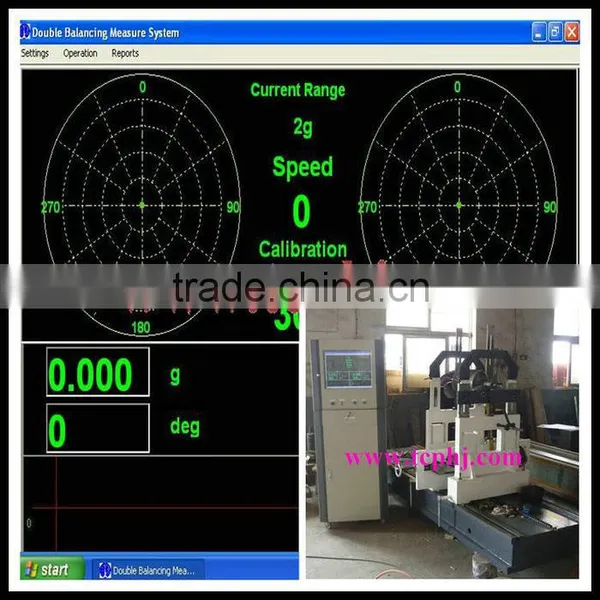Open the Settings menu
600x600 pixels.
pyautogui.click(x=35, y=53)
